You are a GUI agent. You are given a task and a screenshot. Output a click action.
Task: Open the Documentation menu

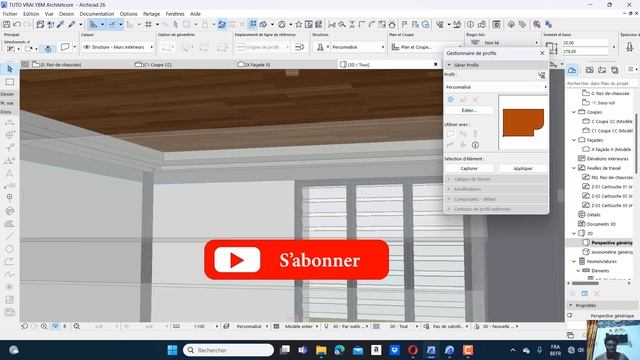pyautogui.click(x=97, y=14)
